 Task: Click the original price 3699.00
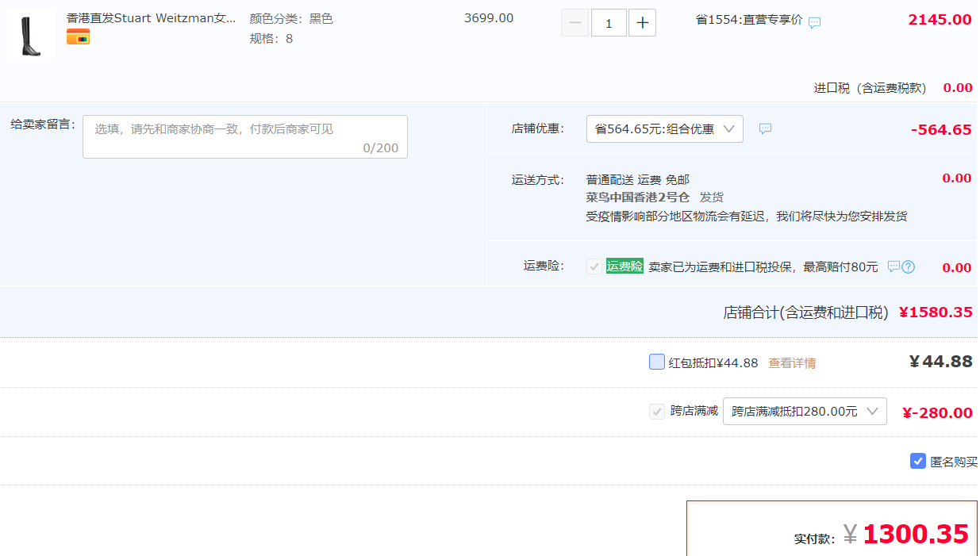[x=489, y=18]
